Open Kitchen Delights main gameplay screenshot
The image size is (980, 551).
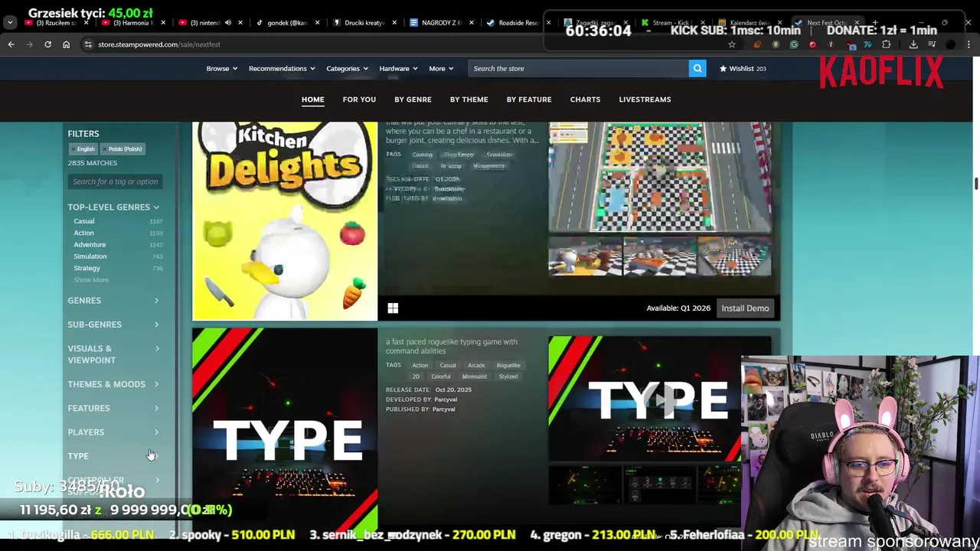click(660, 178)
